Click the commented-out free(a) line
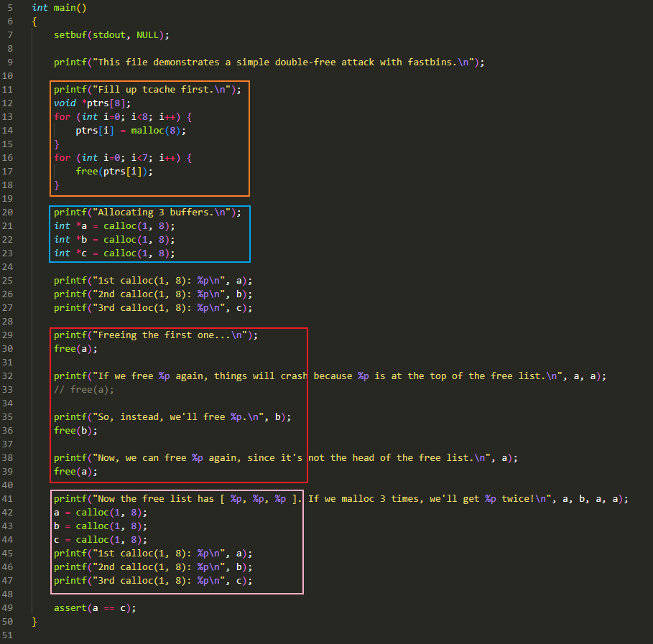This screenshot has width=653, height=644. pos(83,390)
